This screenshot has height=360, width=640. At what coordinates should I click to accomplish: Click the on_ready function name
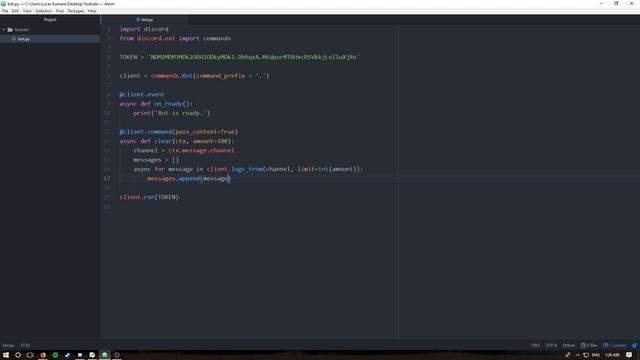pyautogui.click(x=168, y=104)
